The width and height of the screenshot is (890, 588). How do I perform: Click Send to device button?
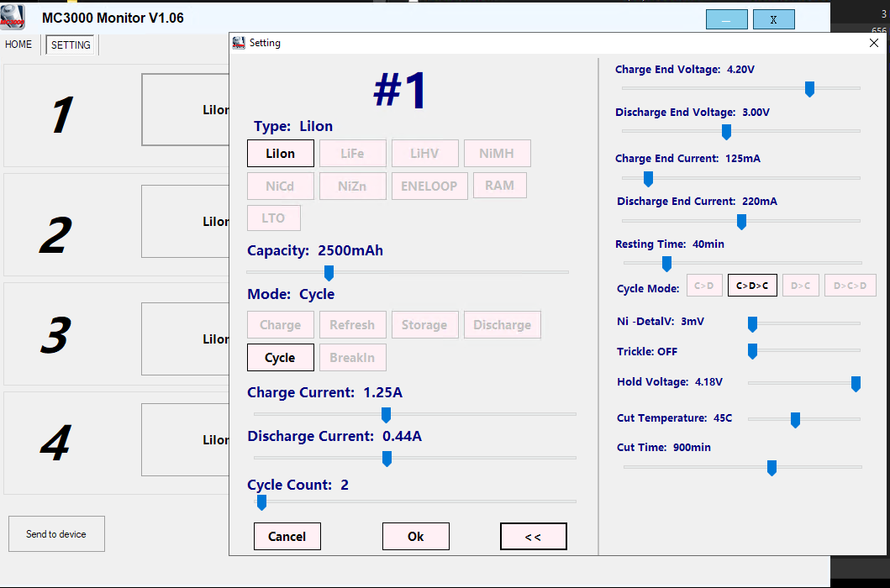[56, 533]
